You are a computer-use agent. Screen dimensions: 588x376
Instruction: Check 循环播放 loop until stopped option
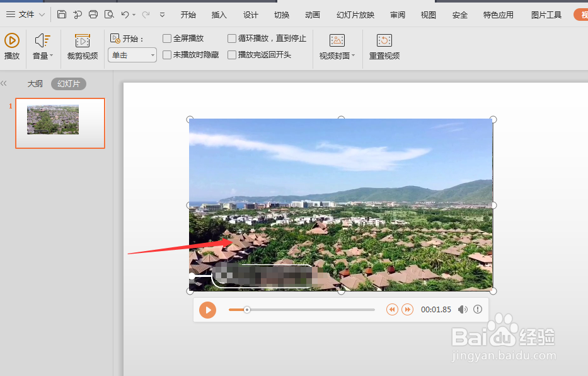(231, 38)
